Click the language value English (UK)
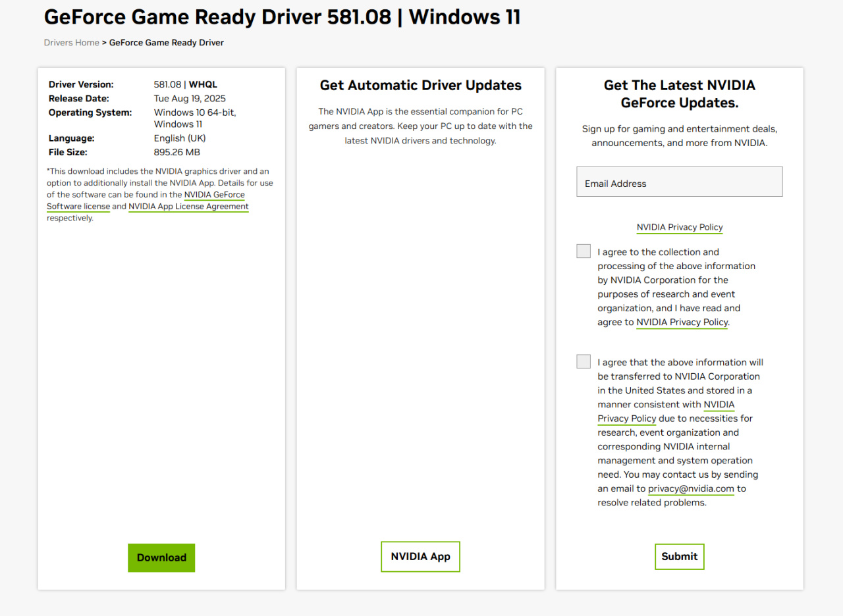 click(179, 138)
